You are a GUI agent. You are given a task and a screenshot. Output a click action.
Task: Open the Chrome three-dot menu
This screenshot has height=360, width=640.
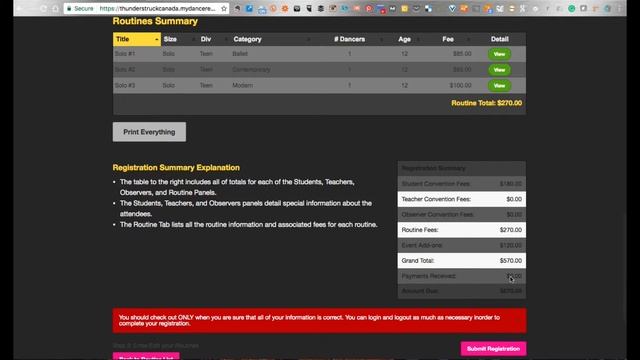620,9
